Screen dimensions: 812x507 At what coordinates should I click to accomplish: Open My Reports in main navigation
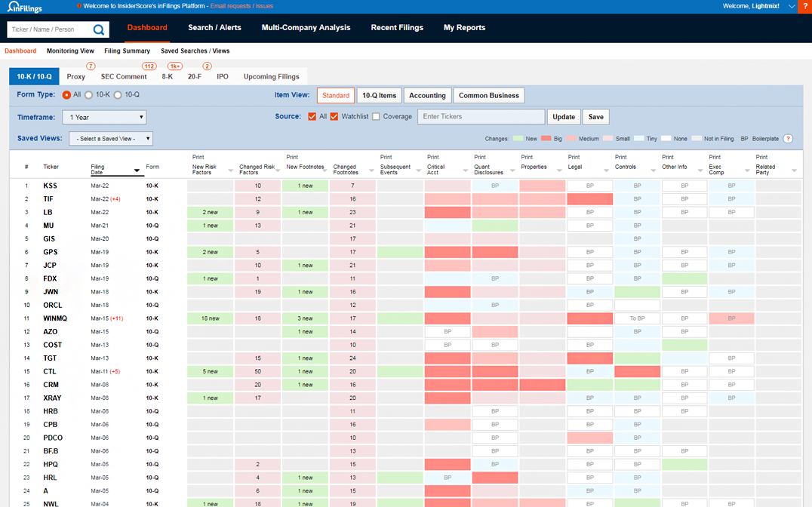pos(465,27)
